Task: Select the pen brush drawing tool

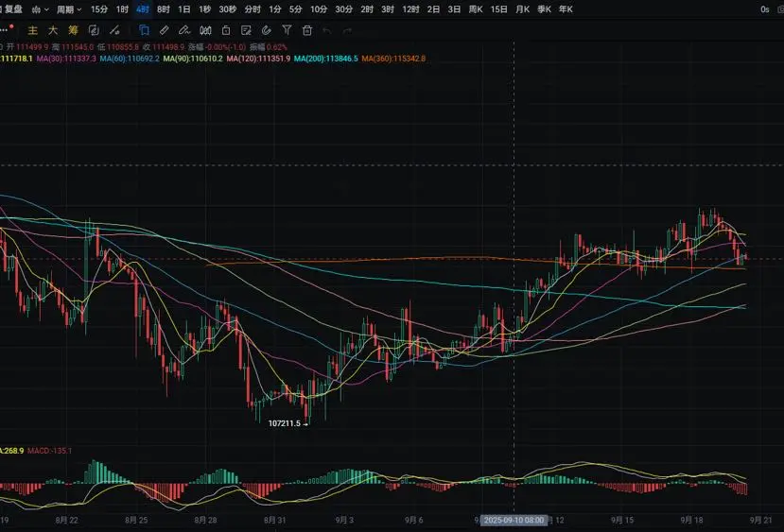Action: pyautogui.click(x=184, y=30)
